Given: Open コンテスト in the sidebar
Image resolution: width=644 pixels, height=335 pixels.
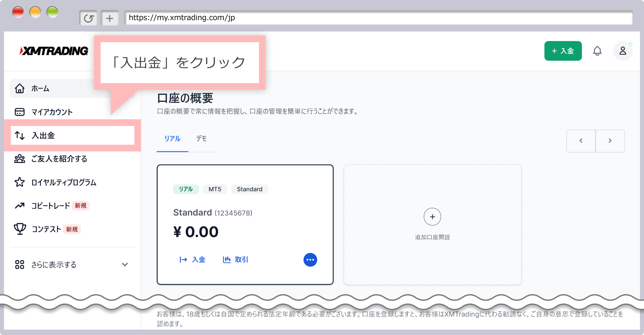Looking at the screenshot, I should (x=46, y=229).
